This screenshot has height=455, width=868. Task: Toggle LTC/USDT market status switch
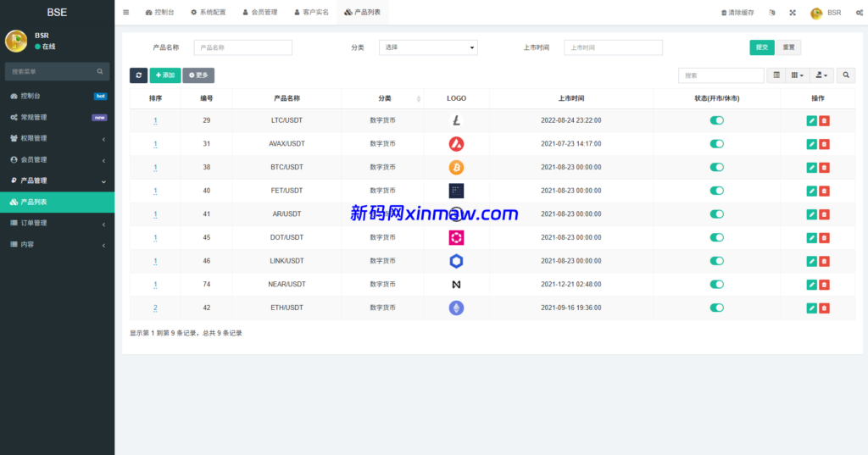click(x=717, y=120)
